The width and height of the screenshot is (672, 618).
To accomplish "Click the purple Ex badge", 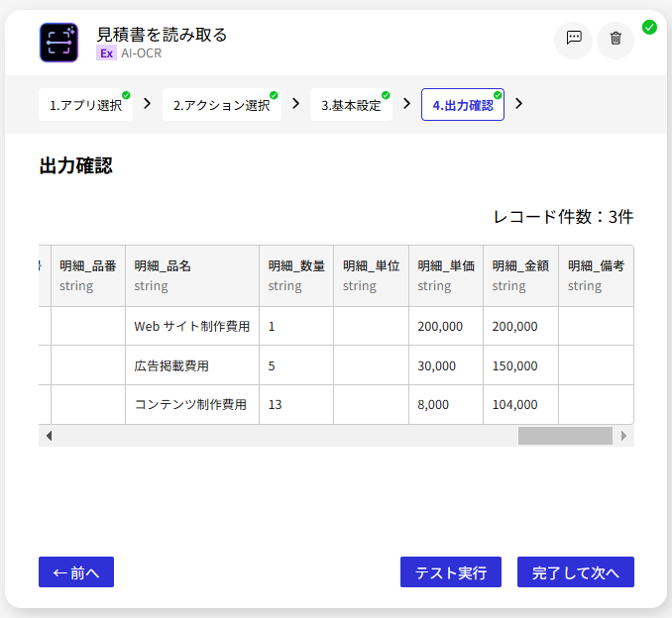I will click(106, 53).
